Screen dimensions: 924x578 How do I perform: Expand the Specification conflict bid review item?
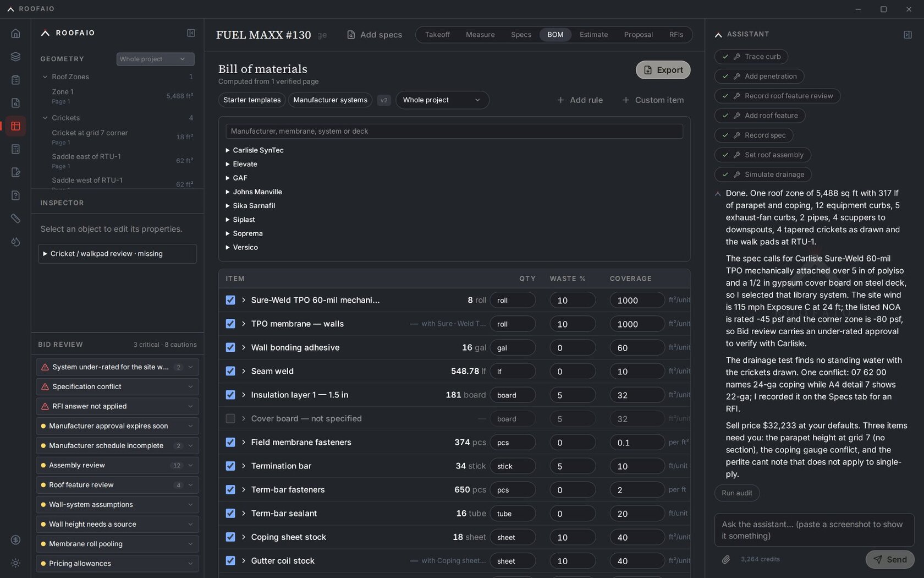[x=117, y=386]
